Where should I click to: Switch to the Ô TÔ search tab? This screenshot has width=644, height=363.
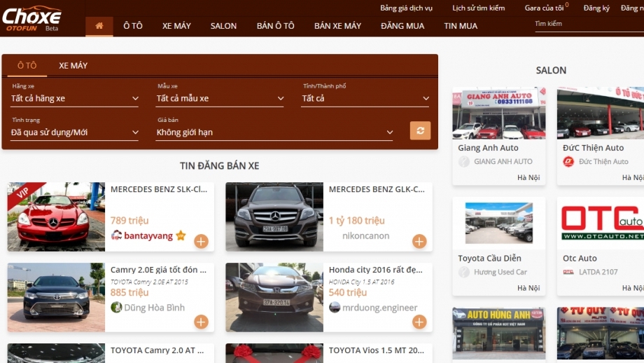pyautogui.click(x=27, y=65)
